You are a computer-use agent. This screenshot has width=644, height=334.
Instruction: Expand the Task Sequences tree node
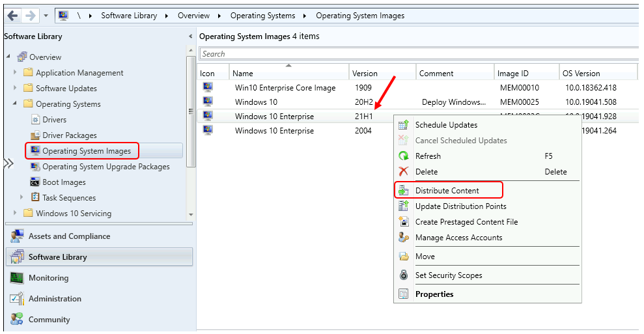pyautogui.click(x=21, y=197)
